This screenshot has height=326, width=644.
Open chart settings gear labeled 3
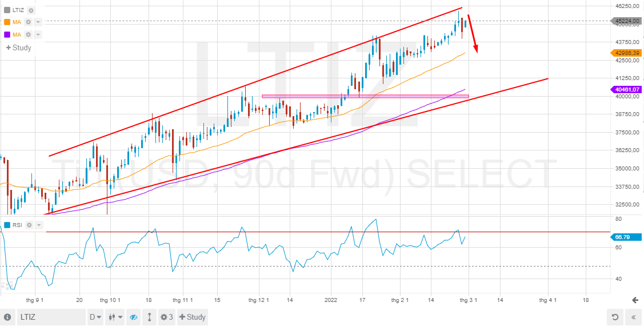pyautogui.click(x=166, y=317)
